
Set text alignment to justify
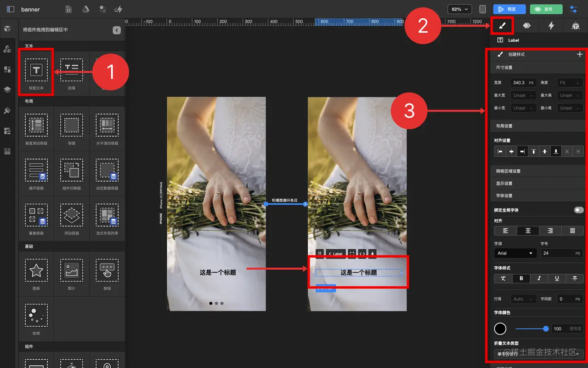coord(572,230)
